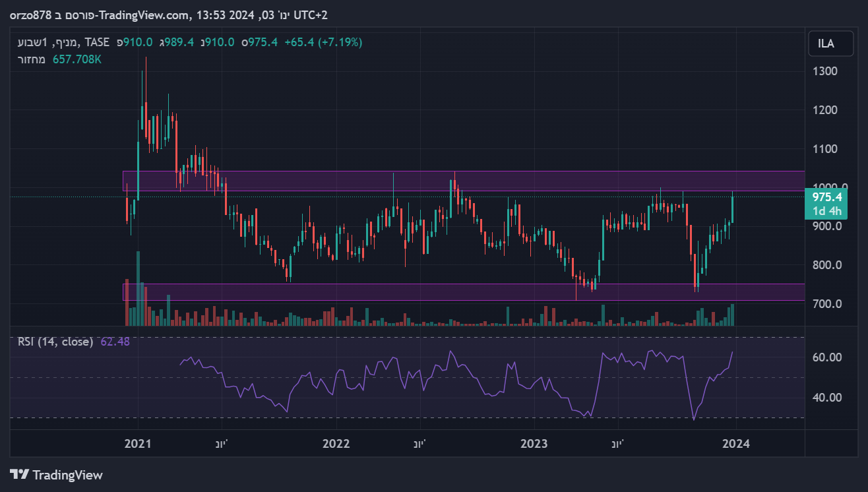Click the 40.00 level on RSI scale
Image resolution: width=868 pixels, height=492 pixels.
[x=826, y=398]
